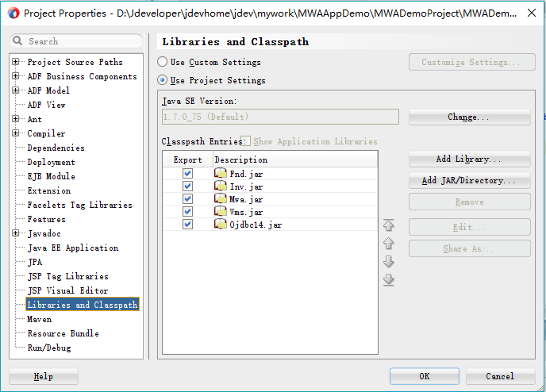Focus the Search input field
Image resolution: width=546 pixels, height=392 pixels.
pyautogui.click(x=76, y=41)
